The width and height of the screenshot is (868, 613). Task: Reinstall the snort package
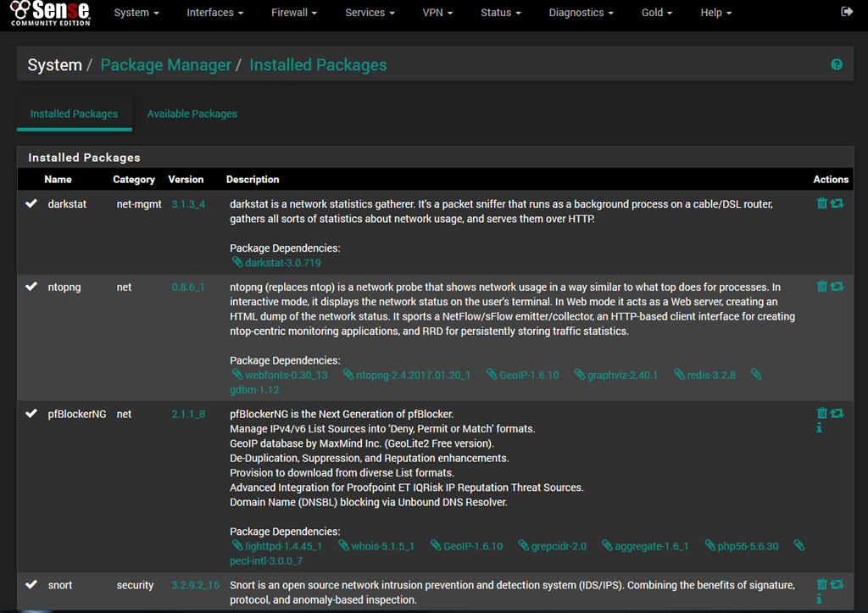(x=837, y=584)
